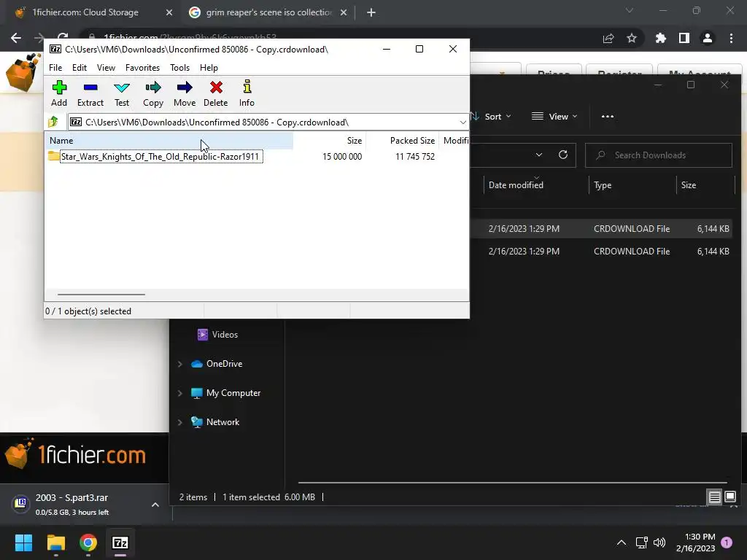Open the Favorites menu
The image size is (747, 560).
click(142, 68)
